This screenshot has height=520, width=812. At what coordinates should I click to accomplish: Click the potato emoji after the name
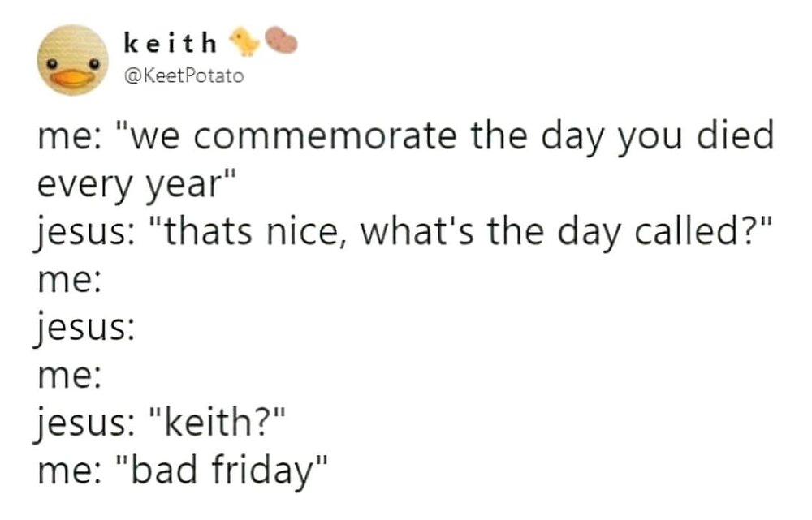click(x=281, y=40)
